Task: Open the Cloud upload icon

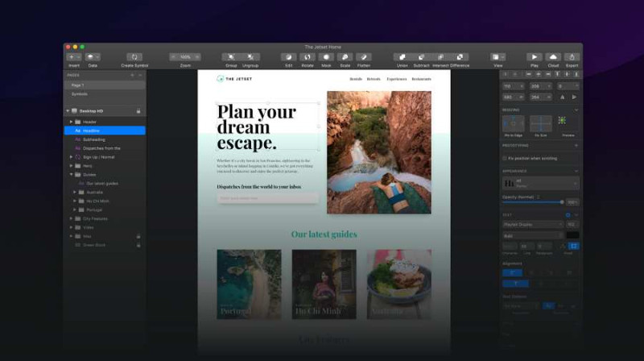Action: pyautogui.click(x=553, y=57)
